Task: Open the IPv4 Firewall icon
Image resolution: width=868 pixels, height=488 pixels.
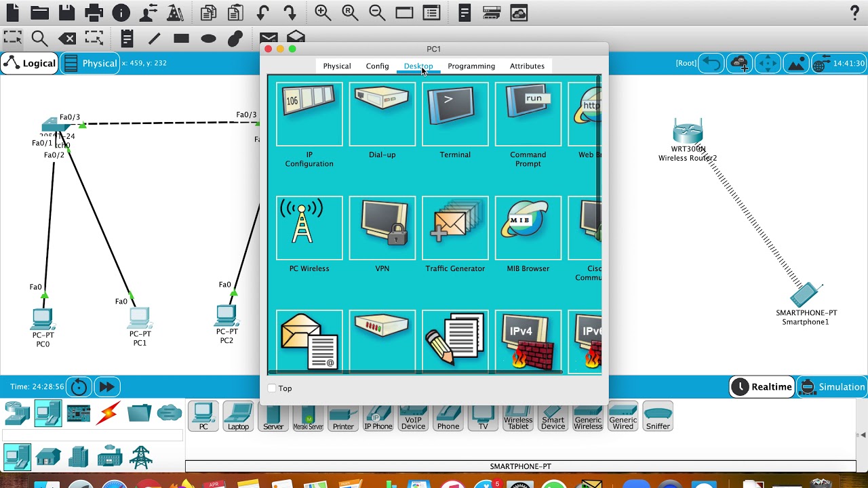Action: (528, 341)
